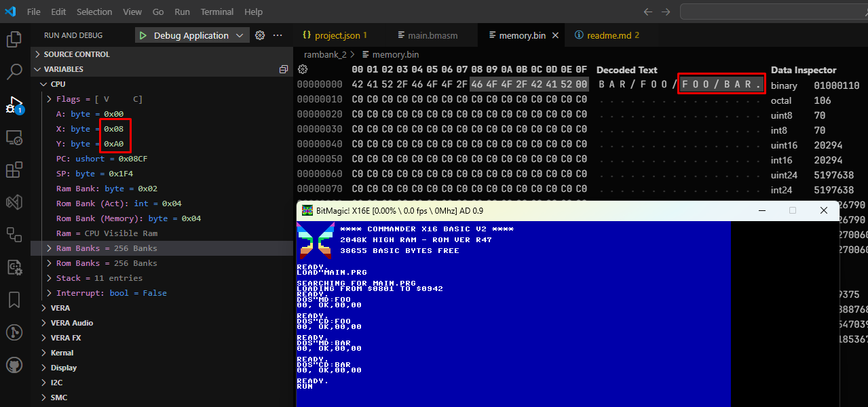Open the Run and Debug view icon

[x=14, y=105]
